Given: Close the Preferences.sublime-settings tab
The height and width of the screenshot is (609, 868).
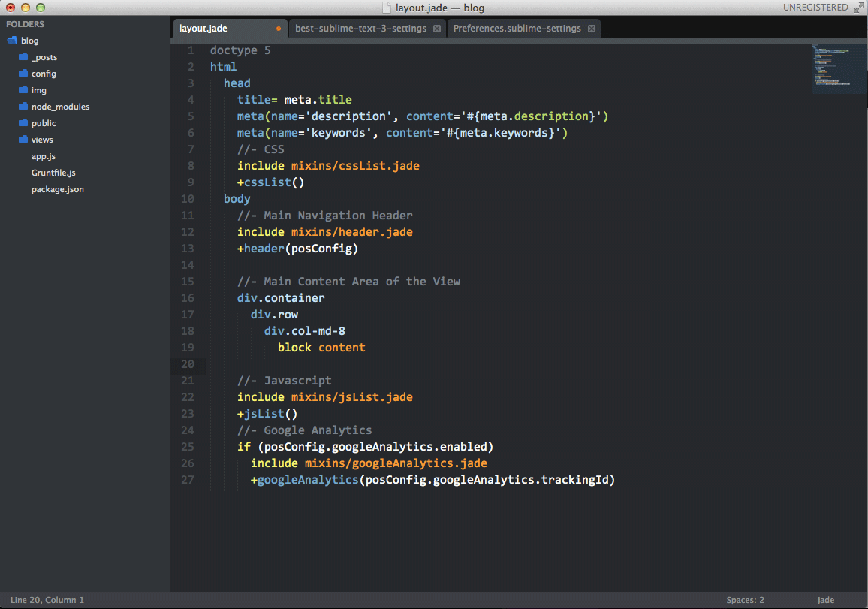Looking at the screenshot, I should point(592,29).
